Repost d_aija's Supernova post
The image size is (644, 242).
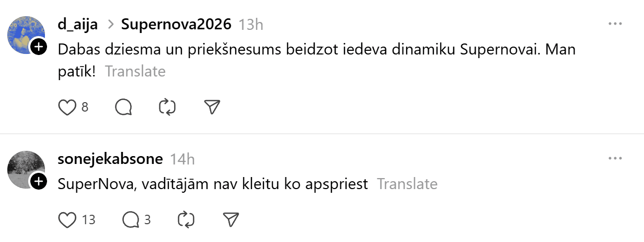coord(167,107)
